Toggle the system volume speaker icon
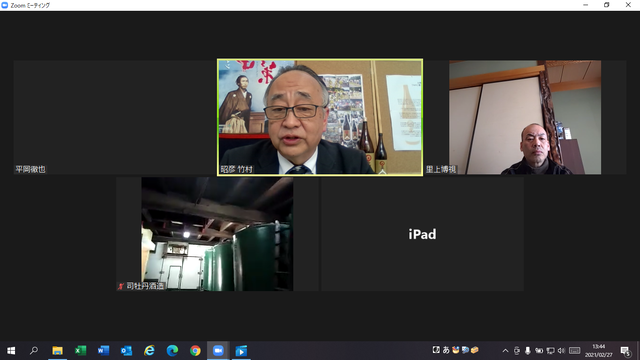The width and height of the screenshot is (640, 360). click(x=561, y=351)
